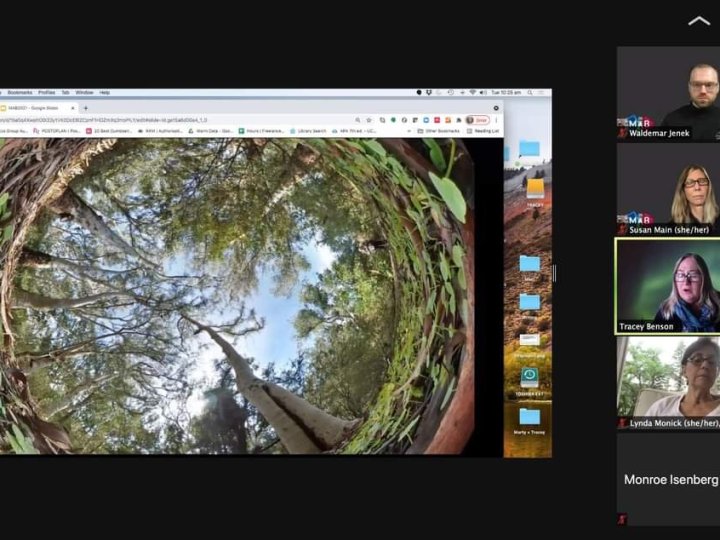This screenshot has height=540, width=720.
Task: Collapse participant strip with the up chevron
Action: (x=699, y=21)
